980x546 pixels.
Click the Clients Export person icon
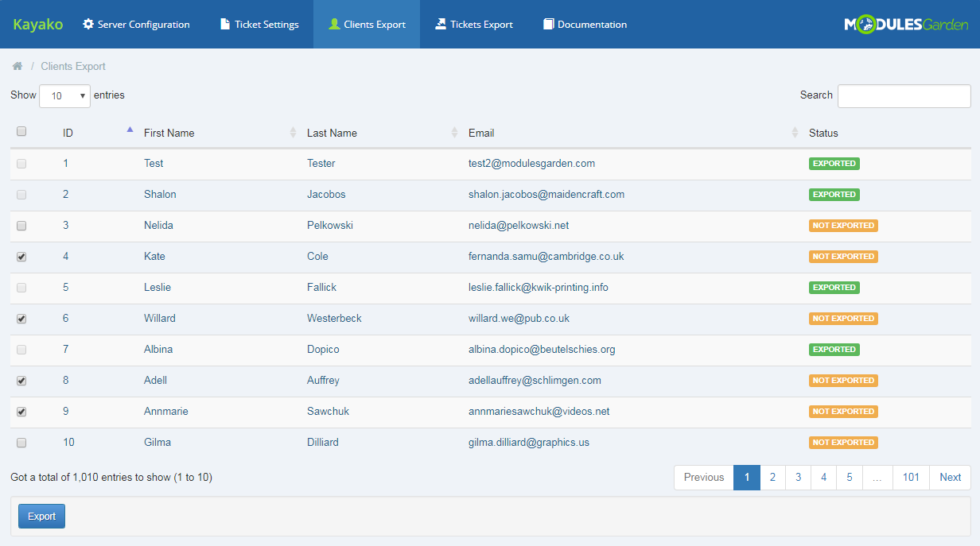click(x=334, y=24)
